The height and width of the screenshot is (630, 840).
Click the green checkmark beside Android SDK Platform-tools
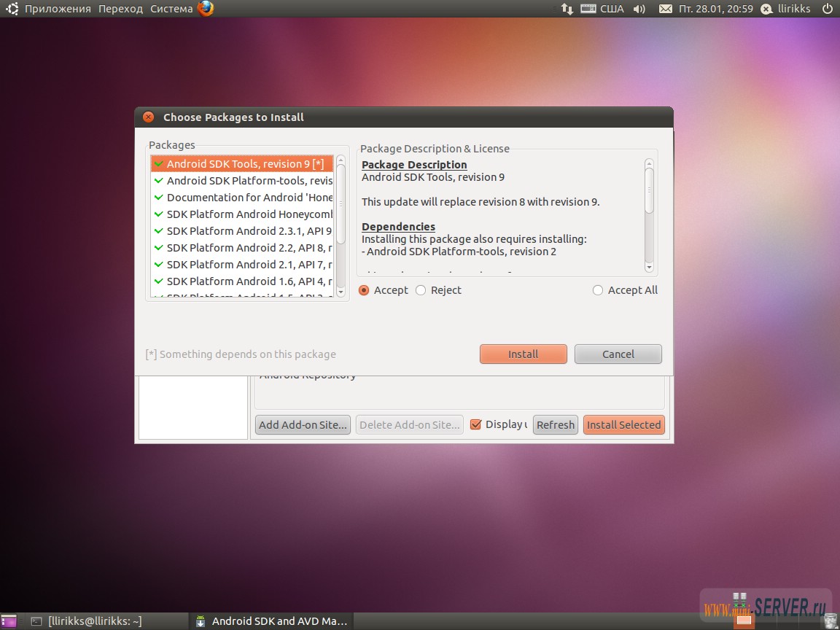(x=159, y=180)
